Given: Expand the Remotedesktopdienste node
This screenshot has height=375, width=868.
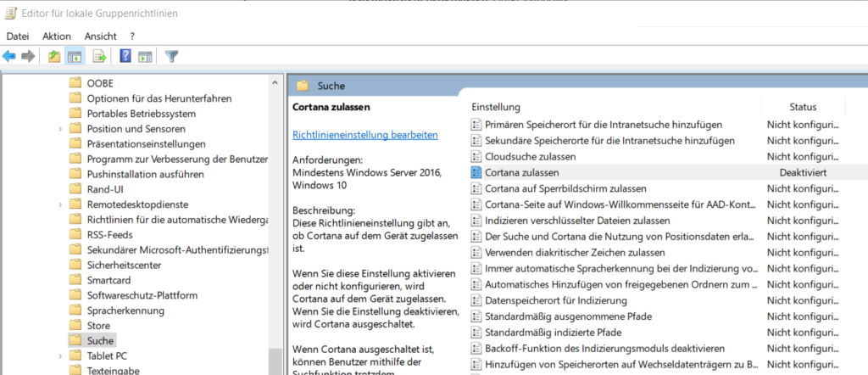Looking at the screenshot, I should coord(60,204).
